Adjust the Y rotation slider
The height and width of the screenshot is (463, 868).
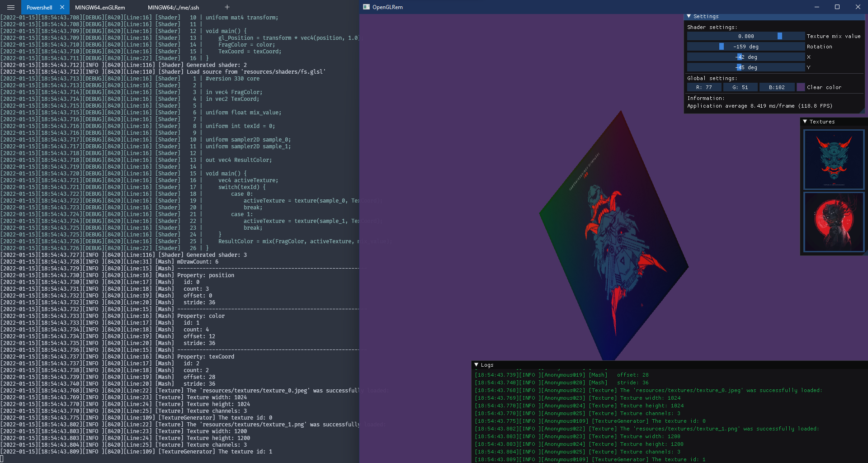746,67
